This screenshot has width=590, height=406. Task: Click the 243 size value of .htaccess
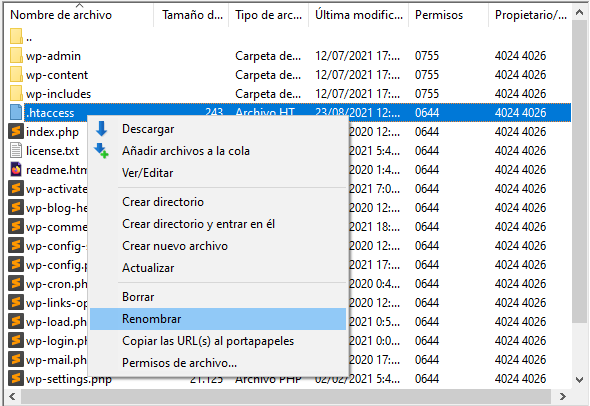[214, 113]
